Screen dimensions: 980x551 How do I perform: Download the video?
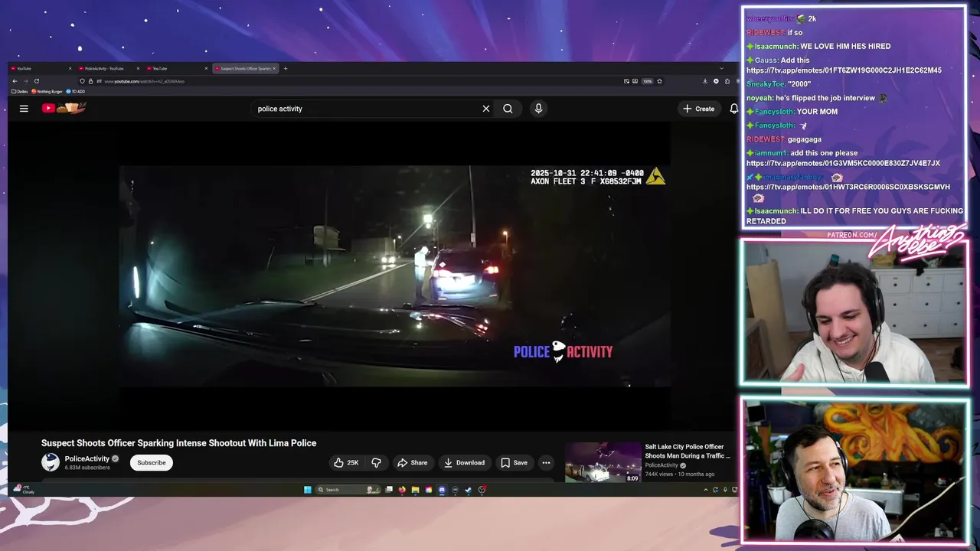point(464,462)
